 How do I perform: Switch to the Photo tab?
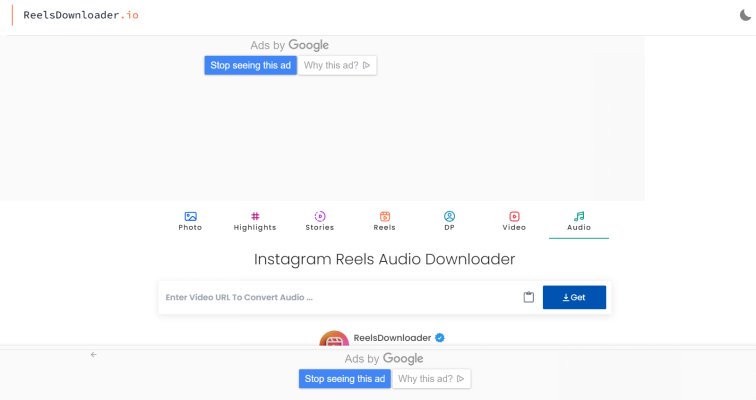pos(190,221)
